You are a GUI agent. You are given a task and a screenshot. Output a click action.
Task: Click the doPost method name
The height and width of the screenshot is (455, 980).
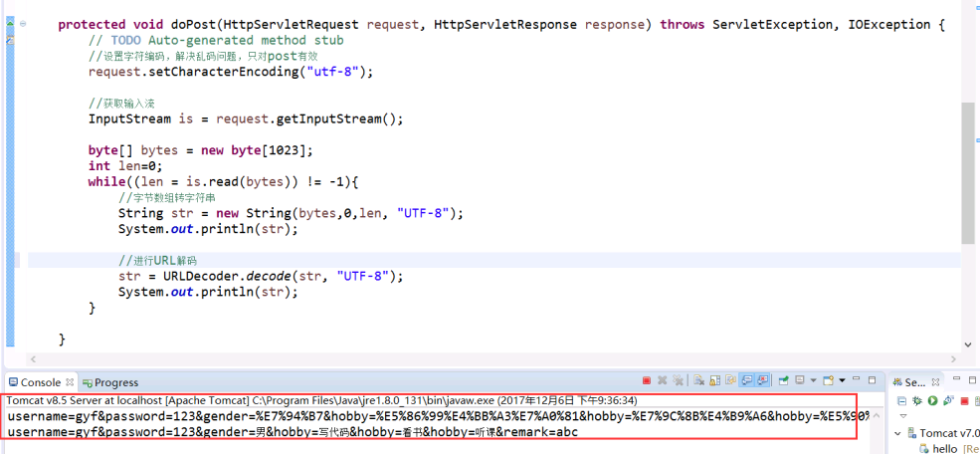(x=194, y=25)
